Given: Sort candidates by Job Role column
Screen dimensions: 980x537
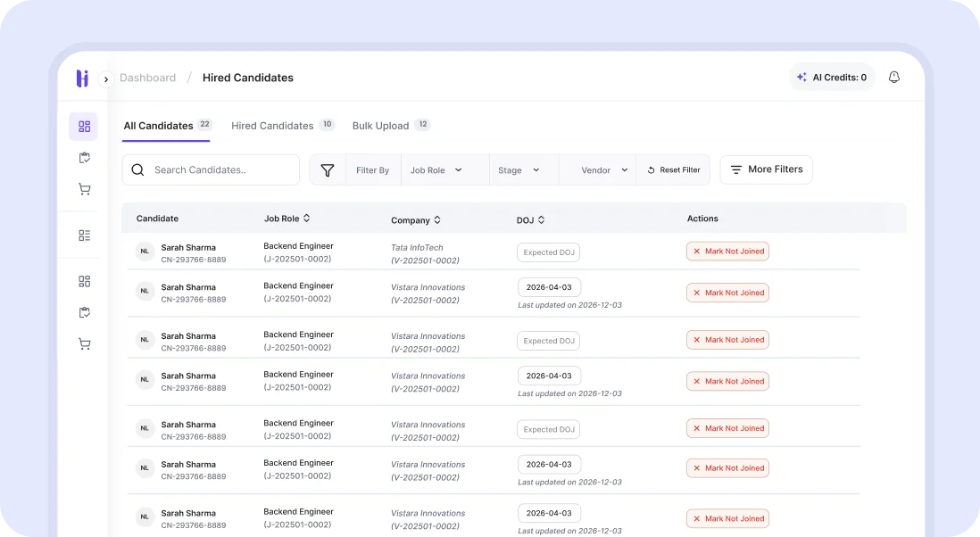Looking at the screenshot, I should (x=305, y=218).
